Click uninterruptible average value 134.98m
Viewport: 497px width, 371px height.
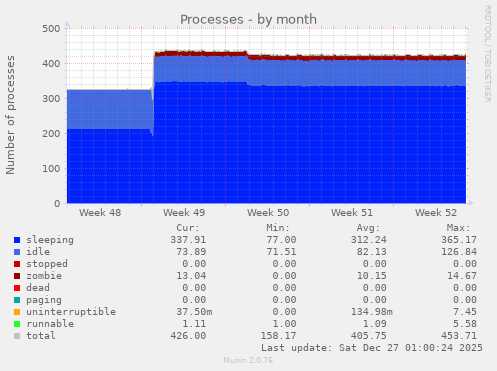click(x=372, y=312)
